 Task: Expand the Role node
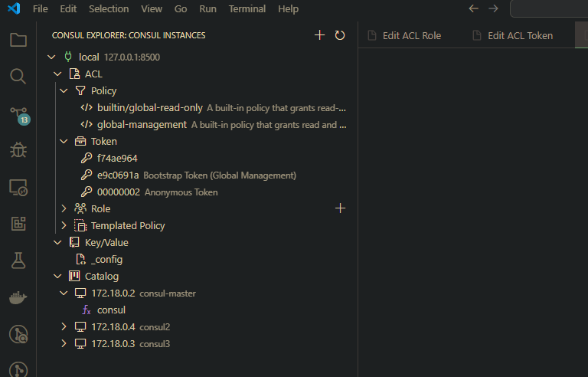(64, 208)
